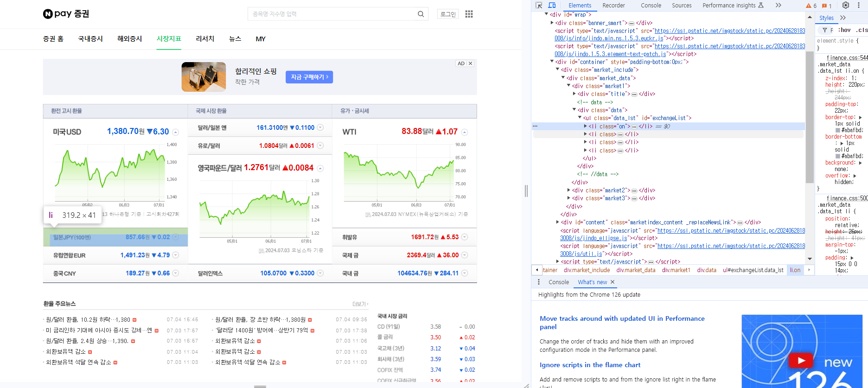Click div.market_data breadcrumb
Screen dimensions: 868x388
pos(636,270)
